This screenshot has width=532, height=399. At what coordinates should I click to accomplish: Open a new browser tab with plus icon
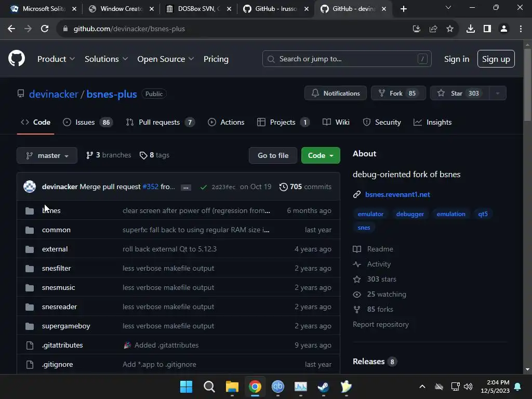[403, 9]
